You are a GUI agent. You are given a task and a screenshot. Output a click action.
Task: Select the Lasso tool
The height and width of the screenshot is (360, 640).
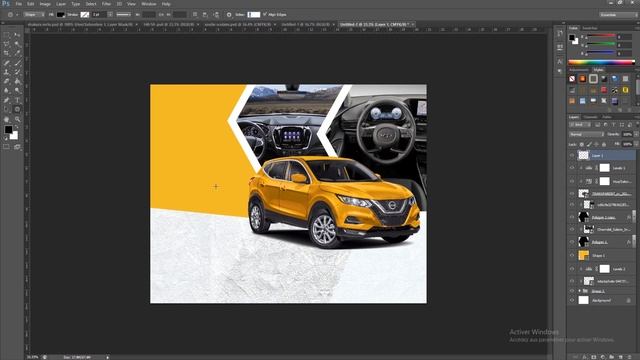(x=7, y=44)
